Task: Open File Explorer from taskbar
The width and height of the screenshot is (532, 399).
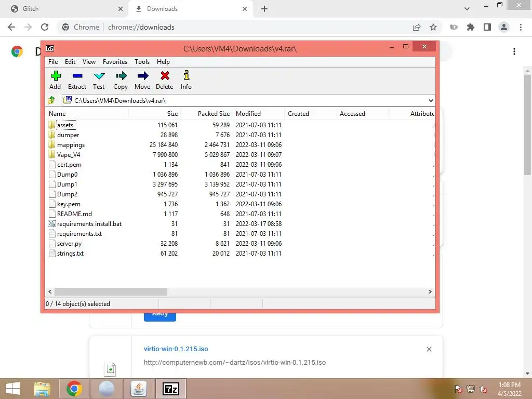Action: pyautogui.click(x=42, y=389)
